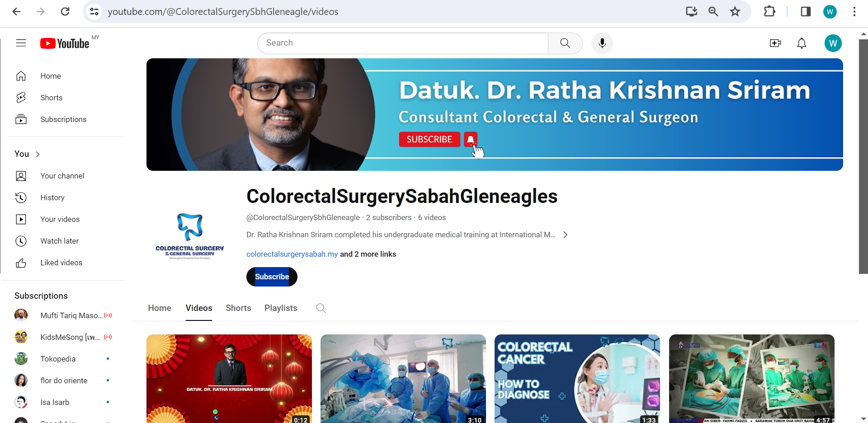Click the channel logo avatar

[x=190, y=235]
